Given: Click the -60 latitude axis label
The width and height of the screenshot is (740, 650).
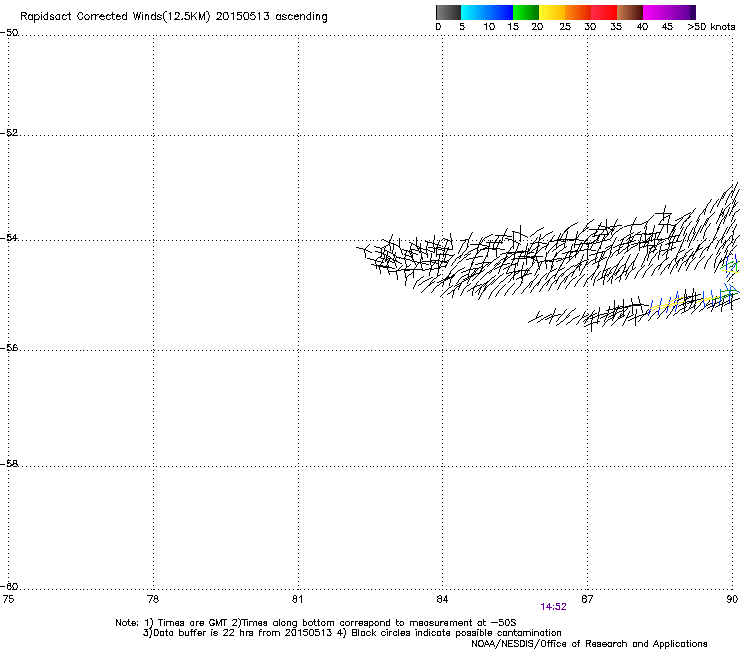Looking at the screenshot, I should pyautogui.click(x=9, y=586).
